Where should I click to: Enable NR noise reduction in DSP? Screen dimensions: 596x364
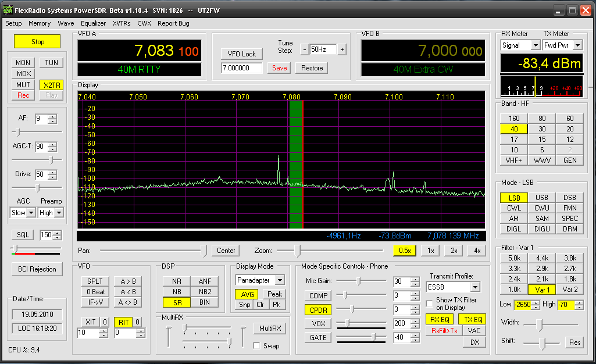[177, 281]
